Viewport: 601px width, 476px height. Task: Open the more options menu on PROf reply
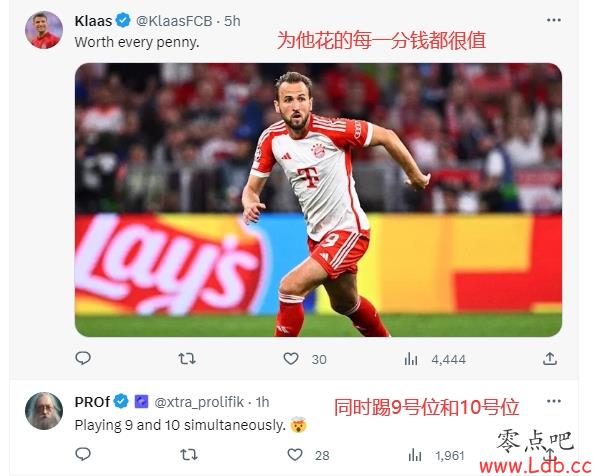[x=554, y=401]
